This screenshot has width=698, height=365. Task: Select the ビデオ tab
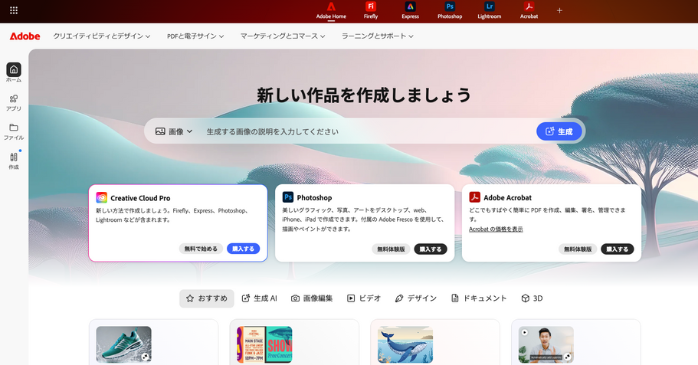coord(364,298)
